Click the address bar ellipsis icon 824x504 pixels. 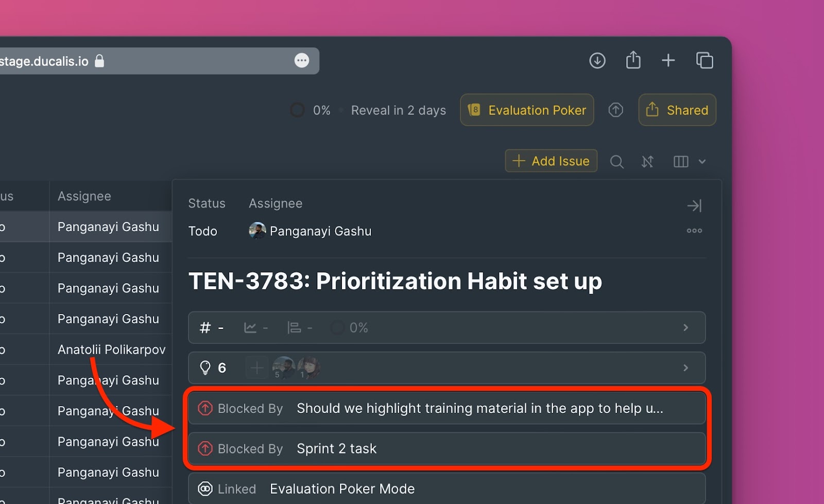click(302, 61)
